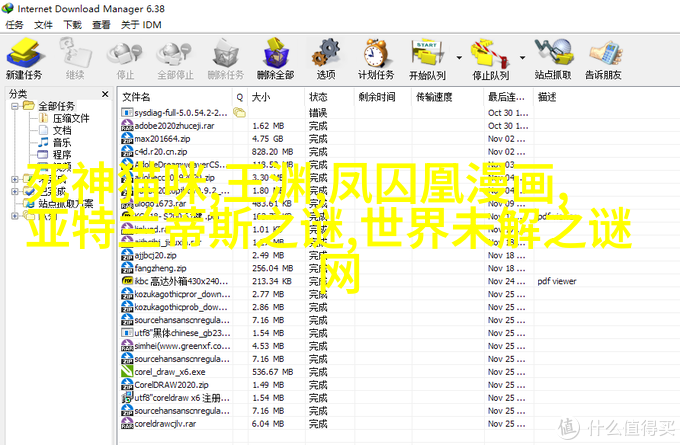
Task: Collapse the 全部任务 tree node
Action: pos(14,105)
